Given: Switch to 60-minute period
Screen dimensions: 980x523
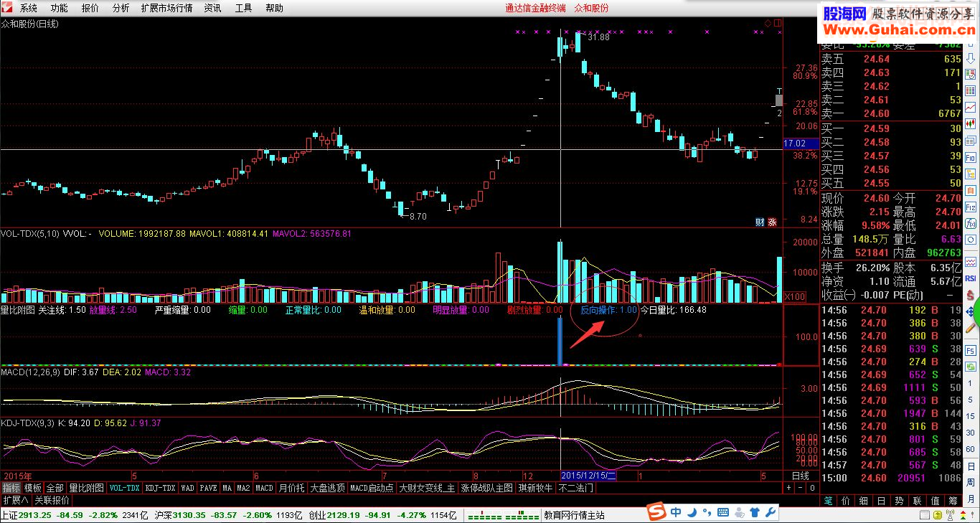Looking at the screenshot, I should (x=970, y=449).
